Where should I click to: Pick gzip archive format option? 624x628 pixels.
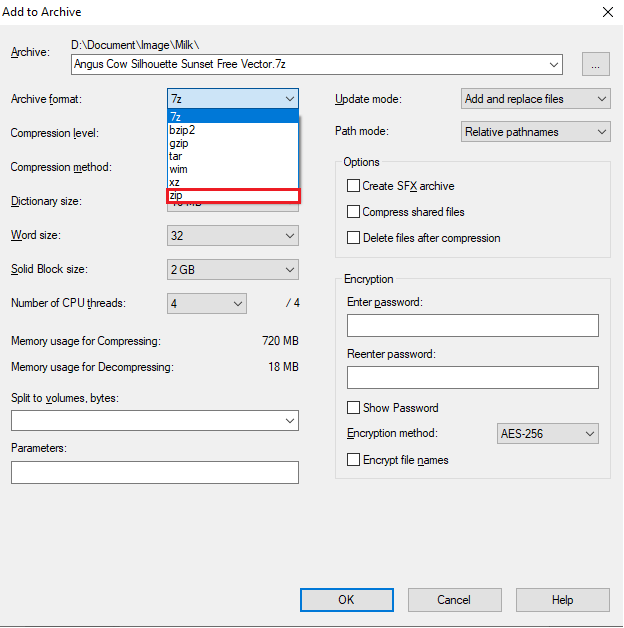[232, 143]
